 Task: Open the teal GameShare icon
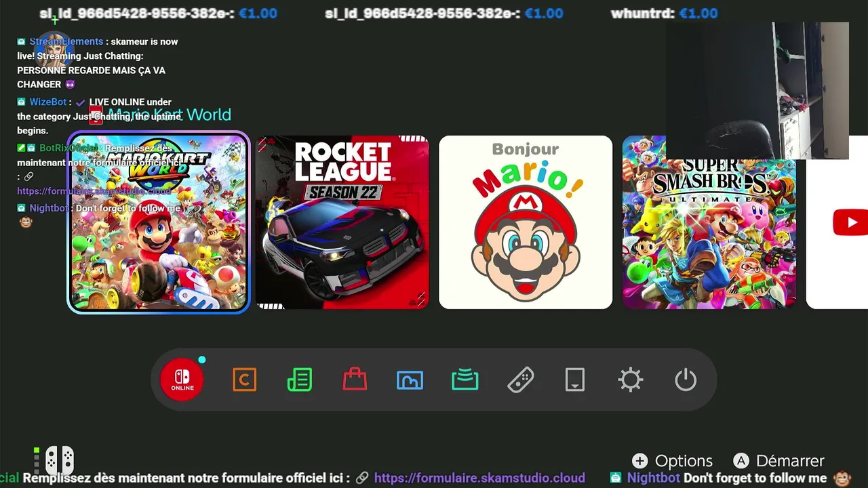pos(465,380)
